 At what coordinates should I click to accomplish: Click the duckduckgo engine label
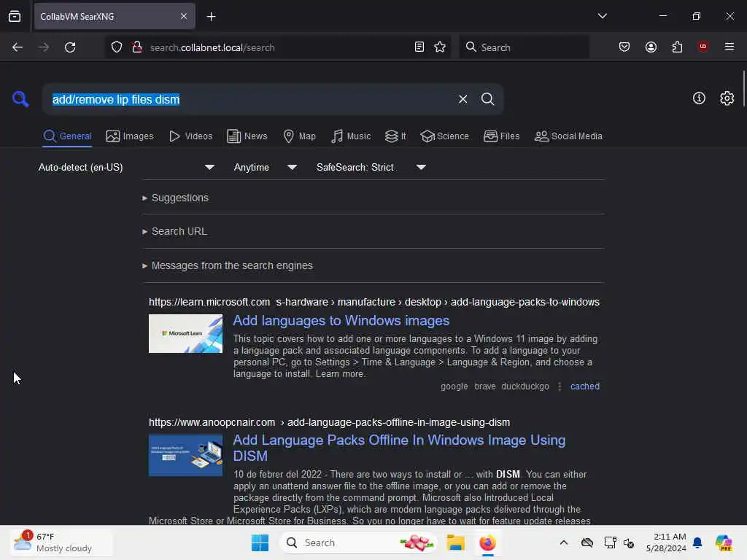click(x=525, y=386)
